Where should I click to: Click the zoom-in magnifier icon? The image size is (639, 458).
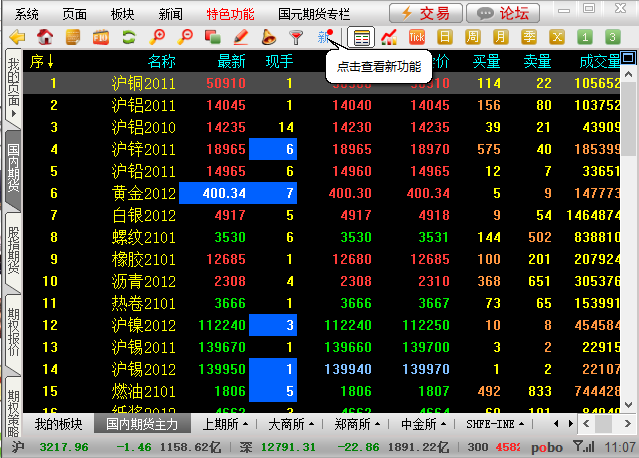157,37
